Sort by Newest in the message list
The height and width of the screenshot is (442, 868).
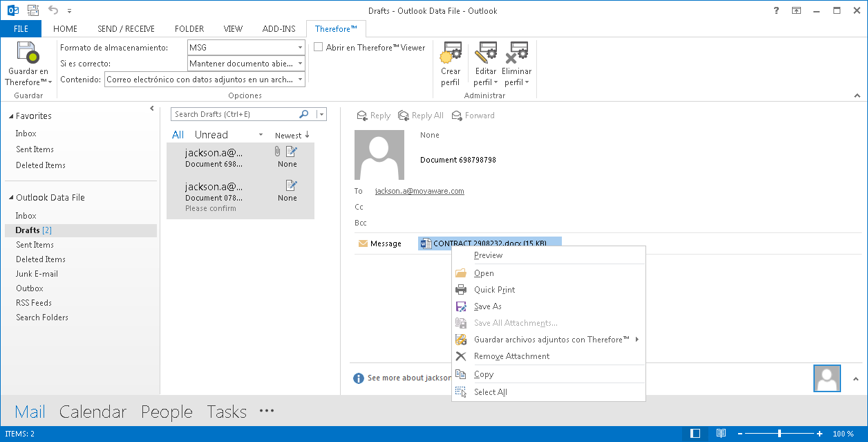[x=292, y=136]
